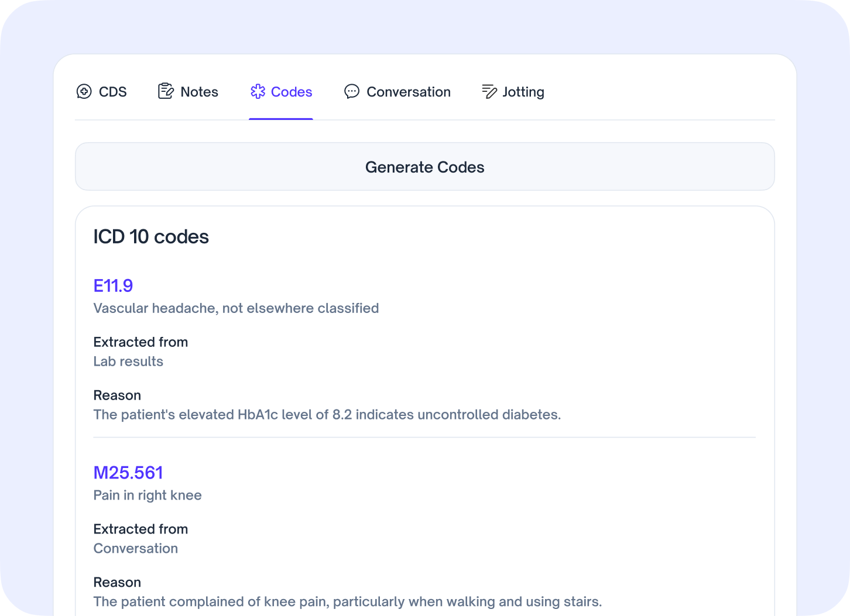Click the CDS target icon
Viewport: 850px width, 616px height.
(x=83, y=91)
